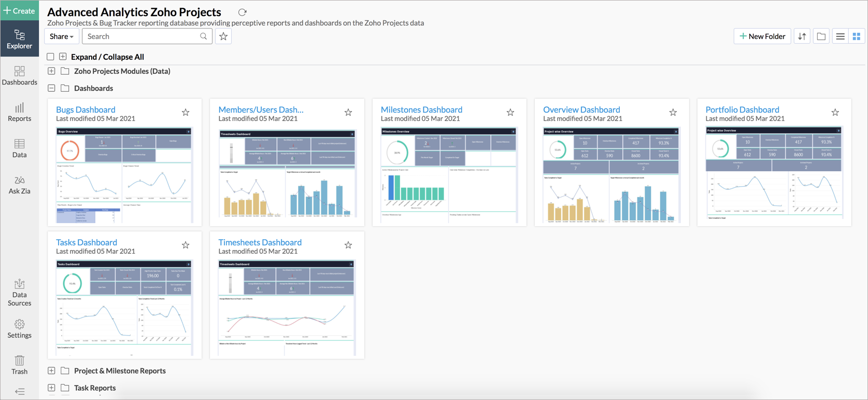The height and width of the screenshot is (400, 868).
Task: Click the Zoho Projects Modules folder icon
Action: (65, 71)
